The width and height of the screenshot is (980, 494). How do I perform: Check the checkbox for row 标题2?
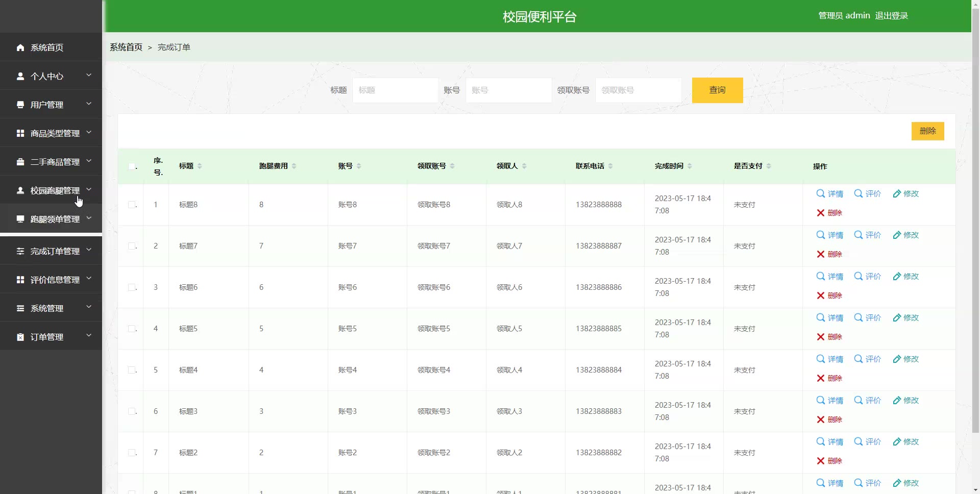point(132,453)
